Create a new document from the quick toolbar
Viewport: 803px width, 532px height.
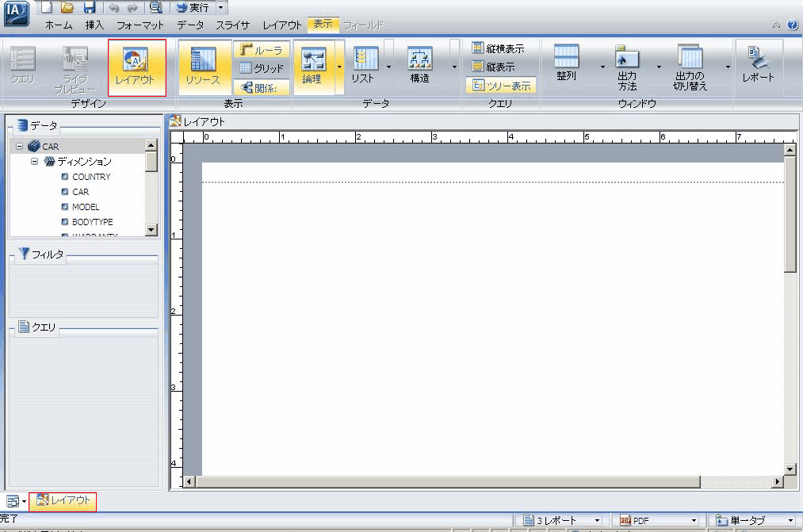point(47,7)
